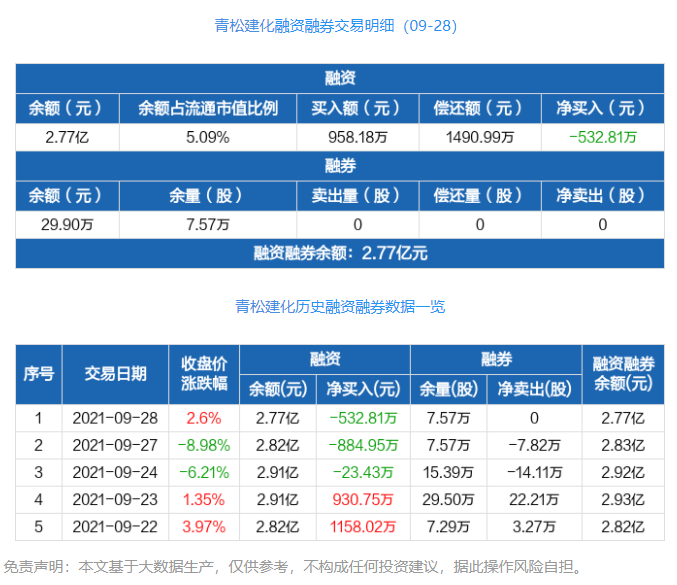Screen dimensions: 677x585
Task: Click the 余量（股） column header
Action: [x=208, y=196]
